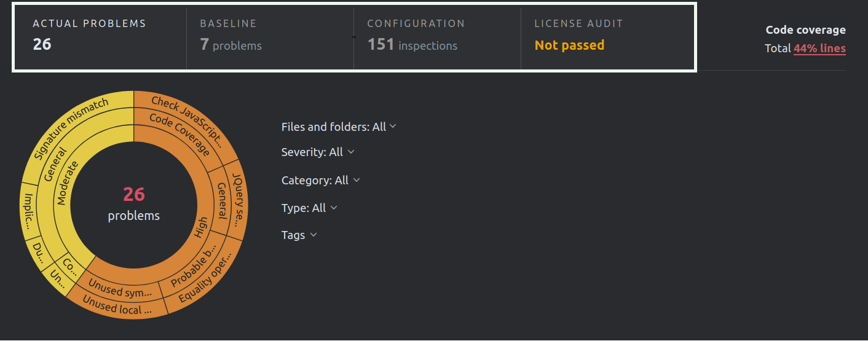Image resolution: width=868 pixels, height=341 pixels.
Task: Open the 44% lines coverage link
Action: click(819, 49)
